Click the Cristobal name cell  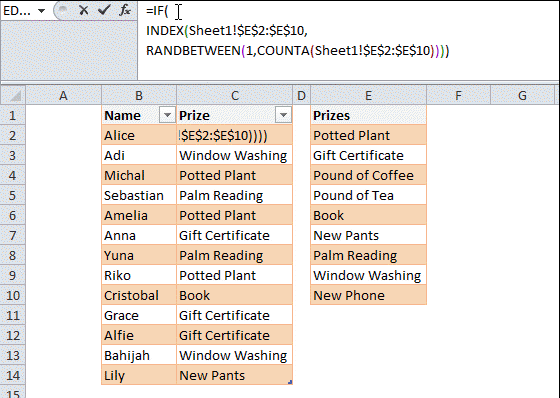[x=139, y=295]
